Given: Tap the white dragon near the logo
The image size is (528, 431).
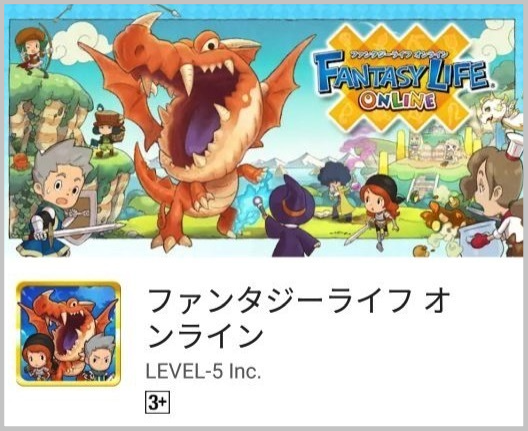Looking at the screenshot, I should (497, 111).
